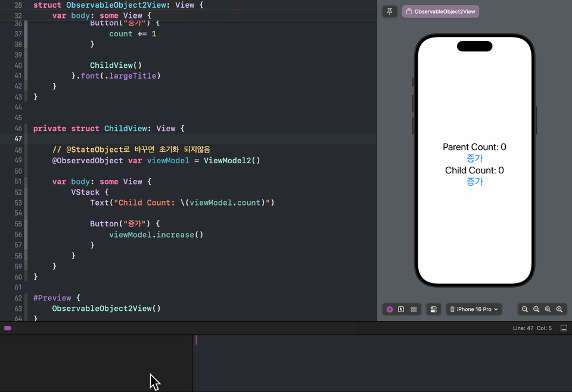Image resolution: width=572 pixels, height=392 pixels.
Task: Zoom in the preview canvas
Action: point(559,309)
